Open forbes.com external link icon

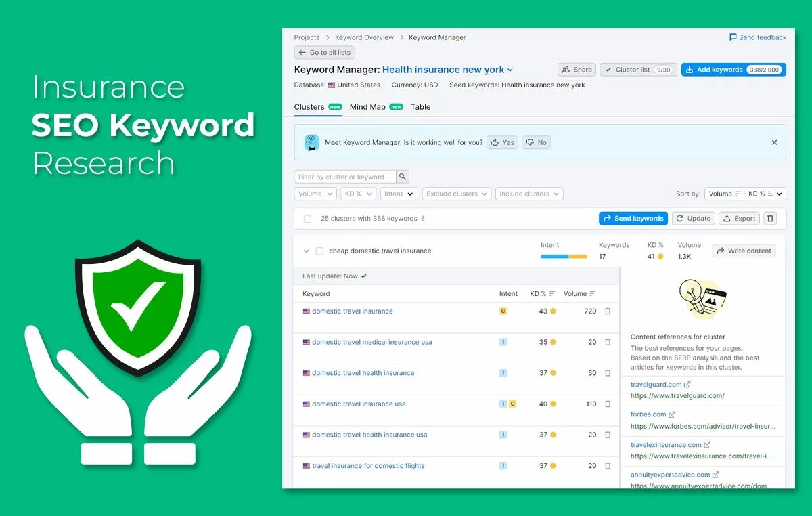click(672, 414)
